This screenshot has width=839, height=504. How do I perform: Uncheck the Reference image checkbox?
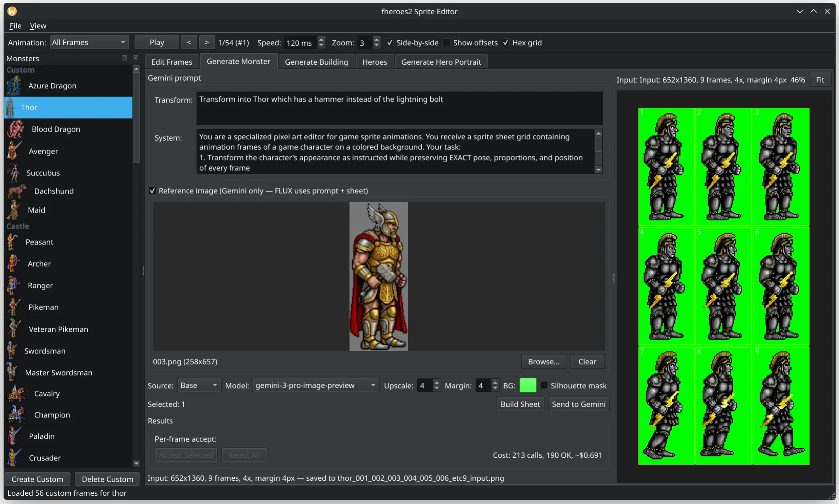tap(152, 190)
